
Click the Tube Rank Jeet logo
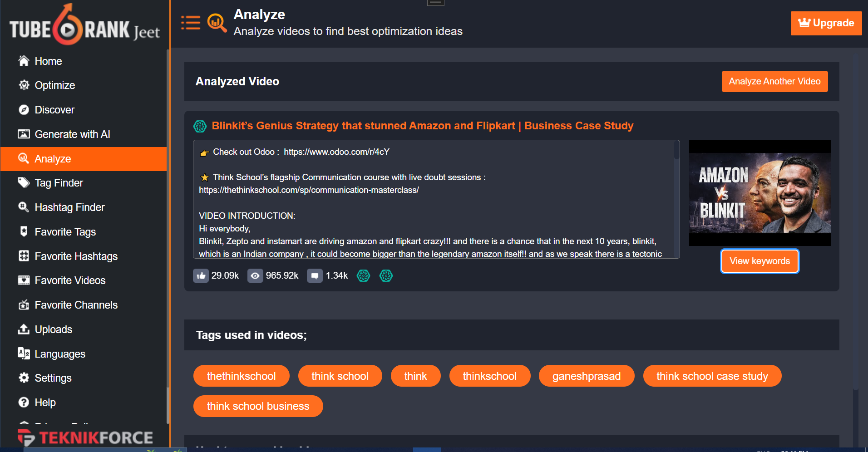pyautogui.click(x=84, y=25)
